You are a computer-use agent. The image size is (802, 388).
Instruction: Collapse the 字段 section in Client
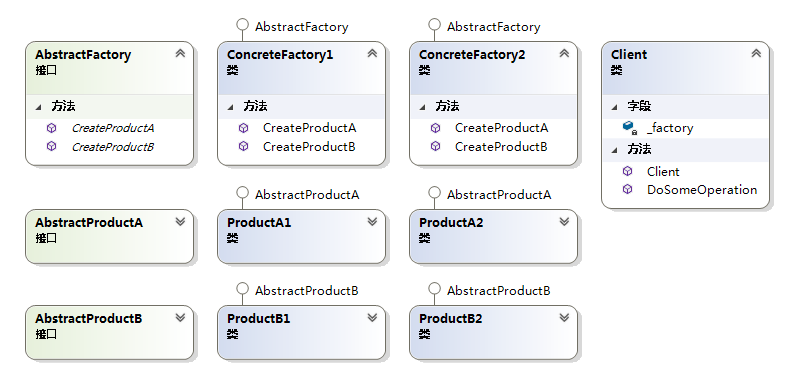(x=615, y=107)
